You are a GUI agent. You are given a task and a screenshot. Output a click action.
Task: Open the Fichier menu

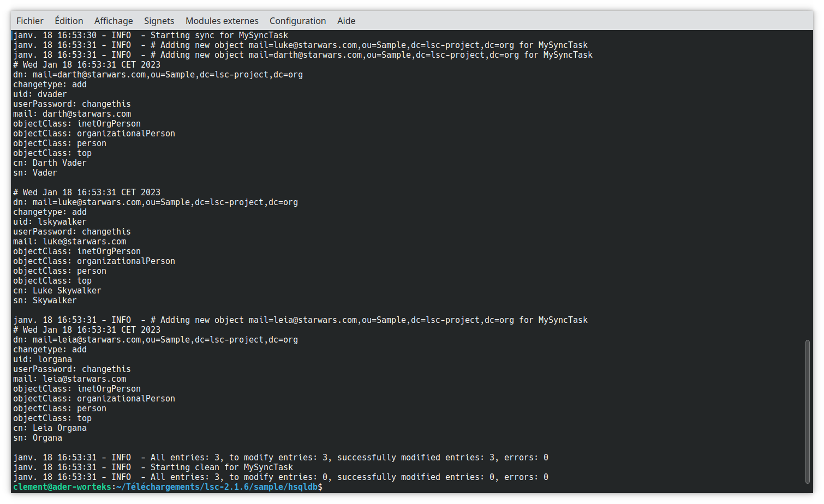(x=29, y=21)
